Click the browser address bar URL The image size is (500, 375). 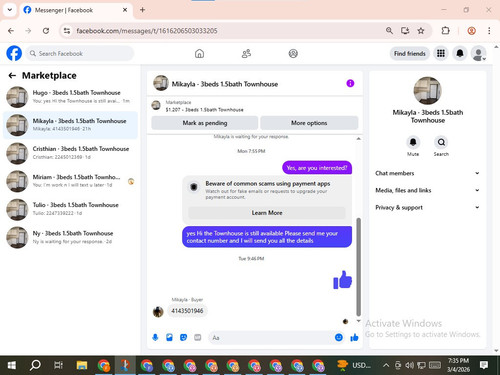(147, 31)
